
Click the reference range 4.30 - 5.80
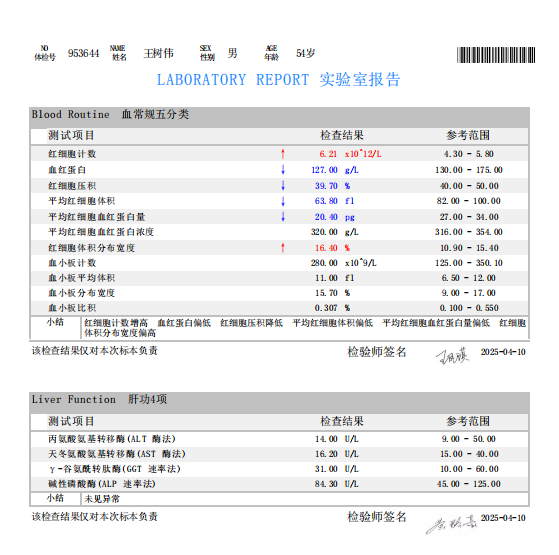coord(468,154)
